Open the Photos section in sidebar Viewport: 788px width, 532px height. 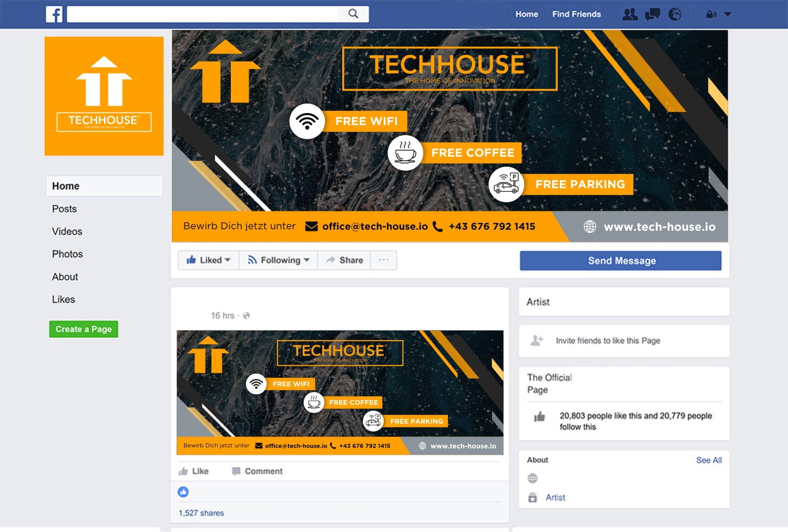[x=67, y=254]
